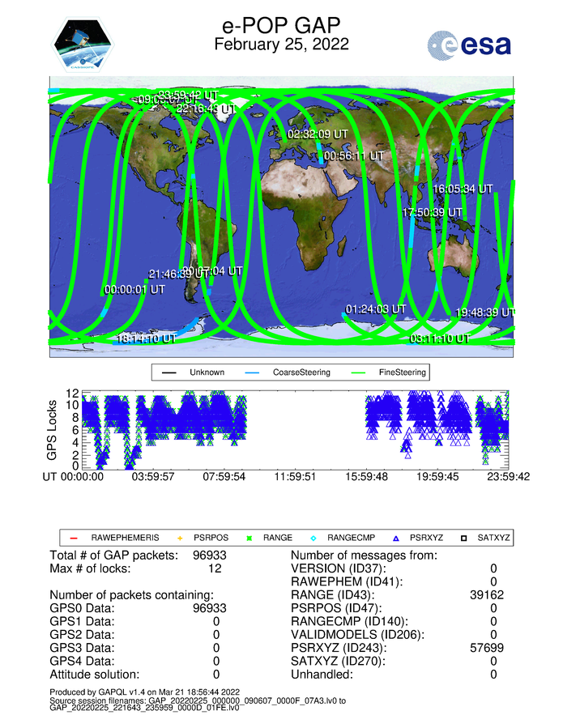The image size is (563, 728).
Task: Select the 19:48:39 UT track label
Action: pyautogui.click(x=484, y=312)
